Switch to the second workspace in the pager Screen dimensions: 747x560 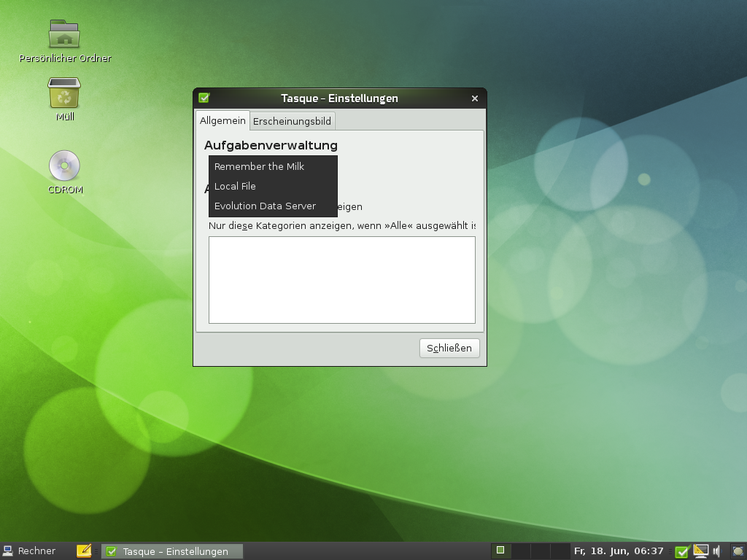tap(519, 551)
